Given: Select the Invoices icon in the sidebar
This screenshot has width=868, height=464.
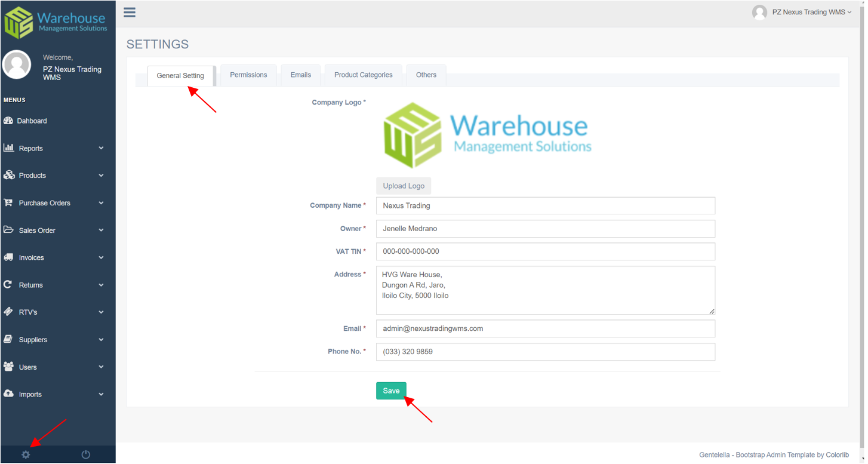Looking at the screenshot, I should [x=10, y=257].
